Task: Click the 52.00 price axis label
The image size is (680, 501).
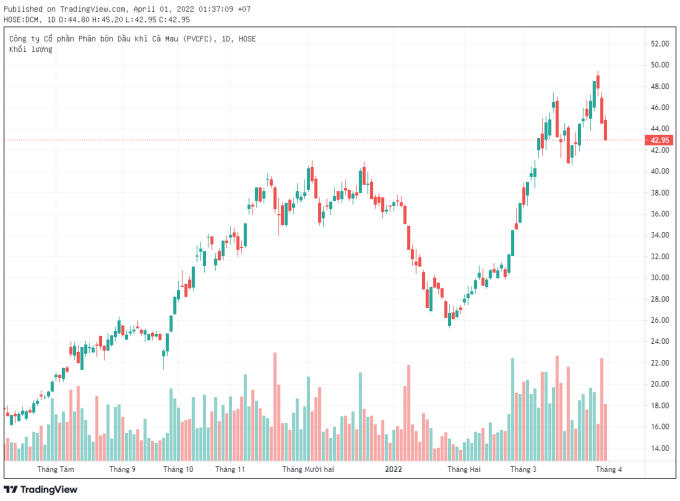Action: pyautogui.click(x=659, y=44)
